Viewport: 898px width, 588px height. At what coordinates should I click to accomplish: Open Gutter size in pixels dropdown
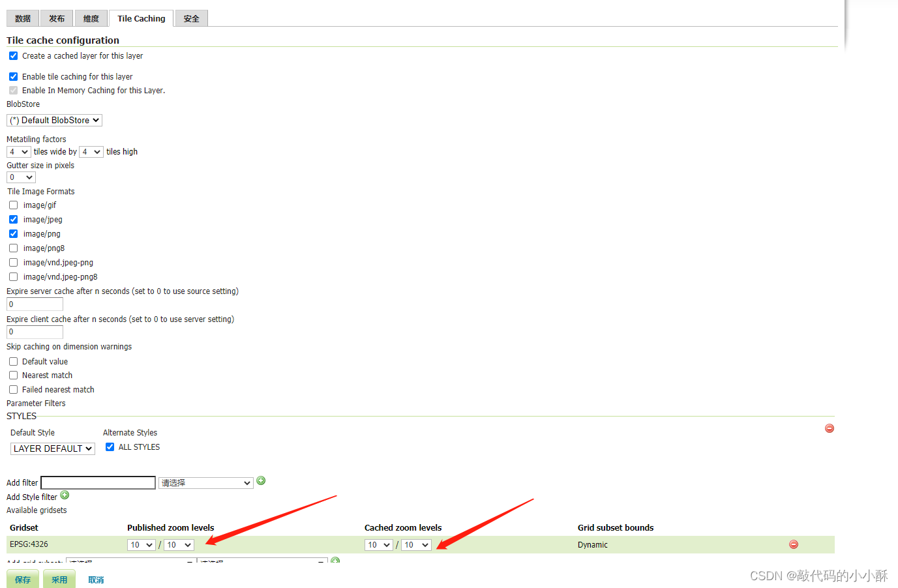click(x=21, y=177)
